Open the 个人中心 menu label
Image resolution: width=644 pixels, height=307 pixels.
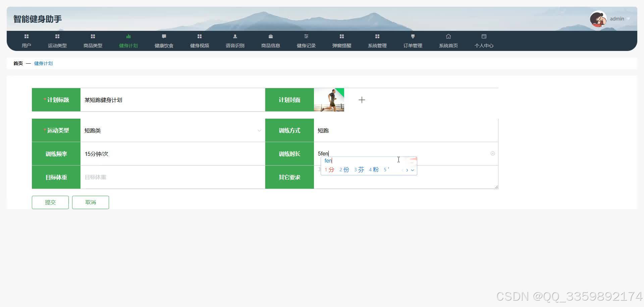point(484,46)
